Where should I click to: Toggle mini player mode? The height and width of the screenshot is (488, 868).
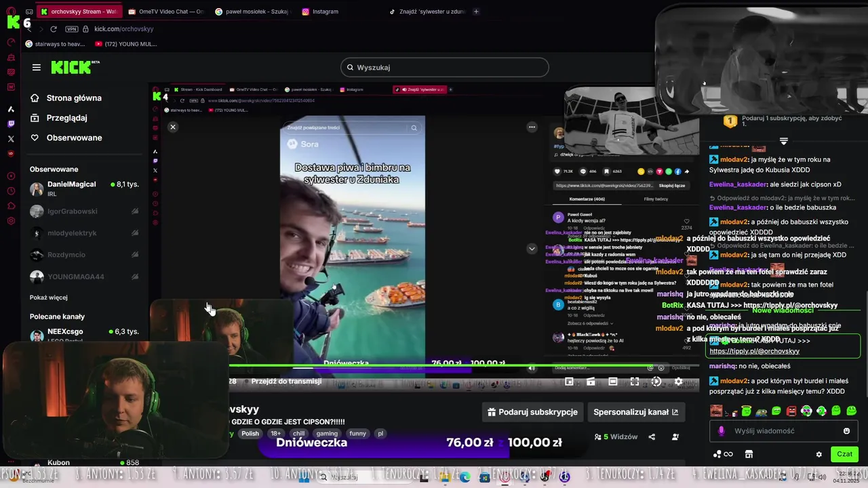coord(569,382)
